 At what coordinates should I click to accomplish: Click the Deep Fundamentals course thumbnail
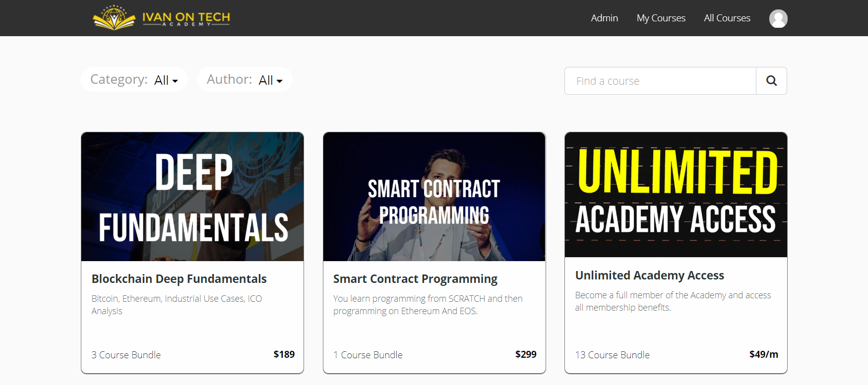pos(192,196)
